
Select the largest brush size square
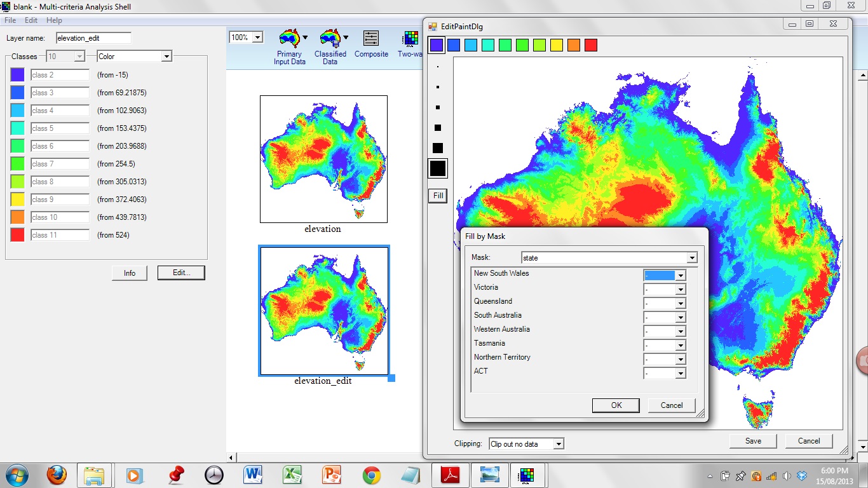438,168
